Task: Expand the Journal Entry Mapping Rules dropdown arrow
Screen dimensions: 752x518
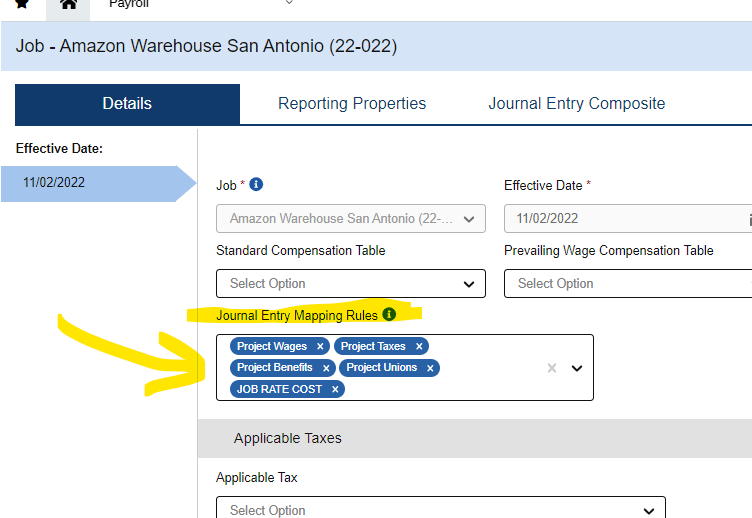Action: pyautogui.click(x=577, y=368)
